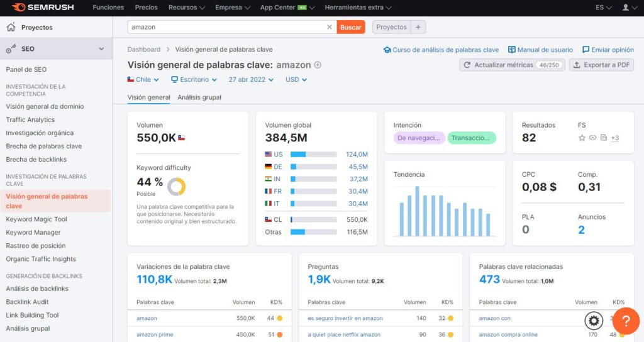644x342 pixels.
Task: Click the Buscar button
Action: (x=351, y=27)
